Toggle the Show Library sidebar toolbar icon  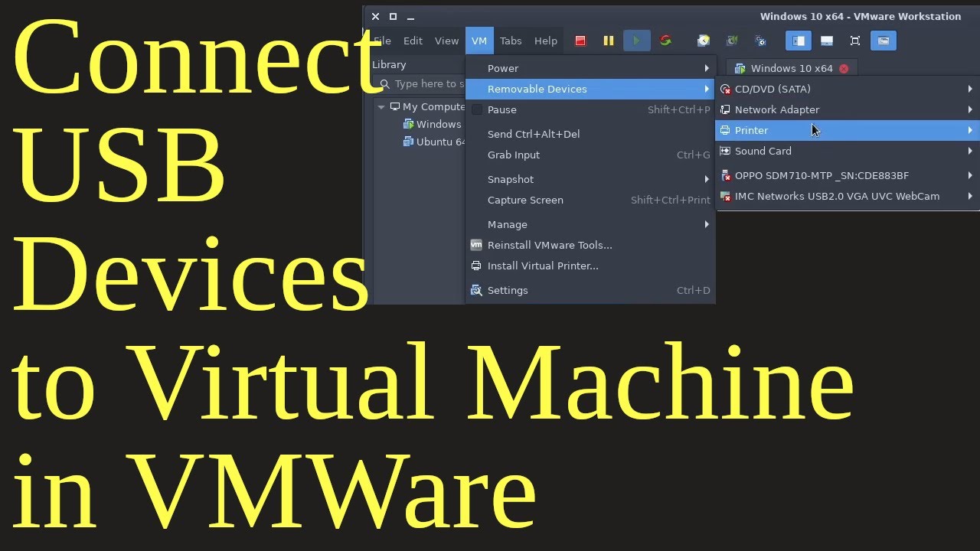tap(799, 41)
